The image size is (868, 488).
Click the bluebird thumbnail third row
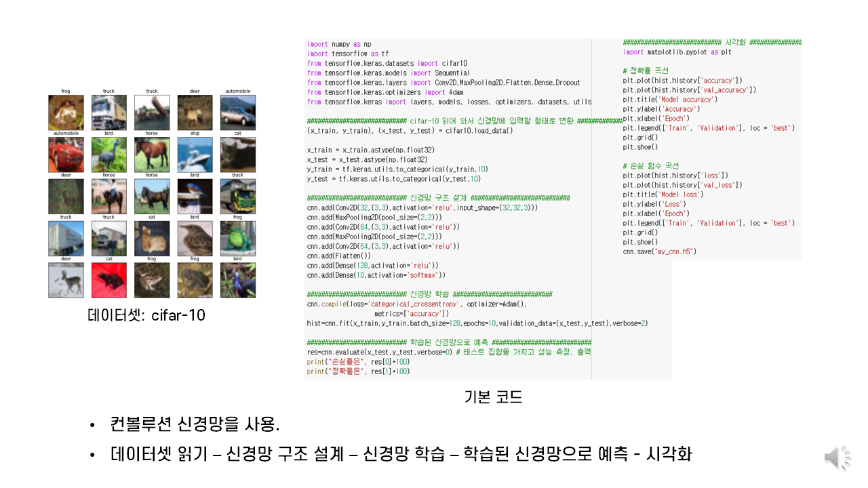[x=195, y=197]
